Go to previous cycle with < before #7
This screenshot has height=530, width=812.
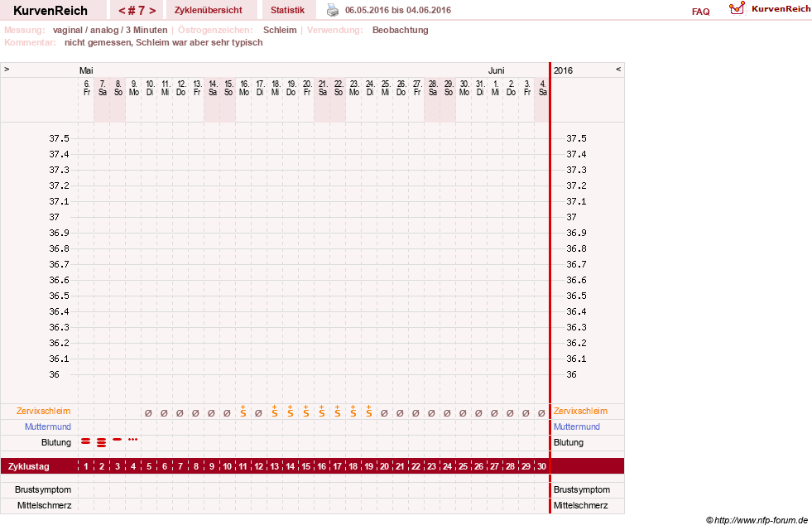[x=122, y=11]
